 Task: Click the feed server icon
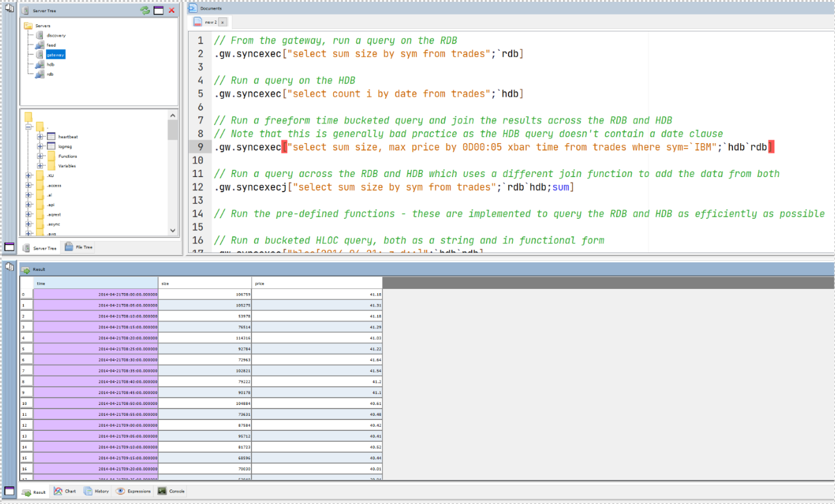coord(39,45)
